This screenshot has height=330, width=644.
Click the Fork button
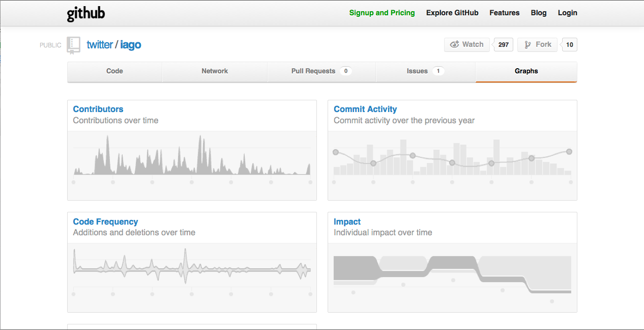[x=538, y=45]
